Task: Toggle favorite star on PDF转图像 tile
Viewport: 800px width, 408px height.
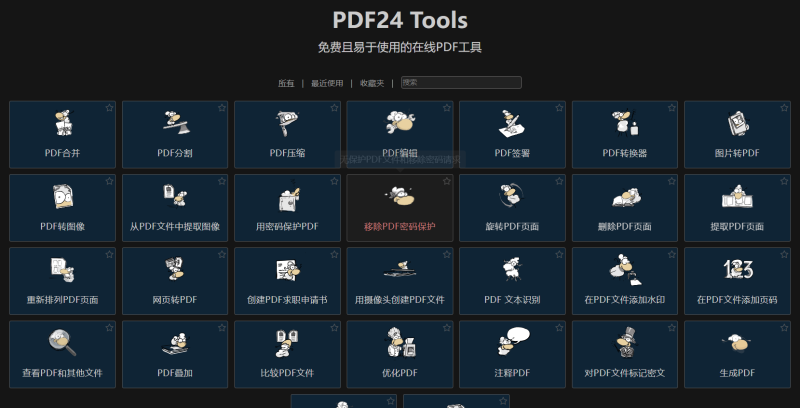Action: pyautogui.click(x=109, y=181)
